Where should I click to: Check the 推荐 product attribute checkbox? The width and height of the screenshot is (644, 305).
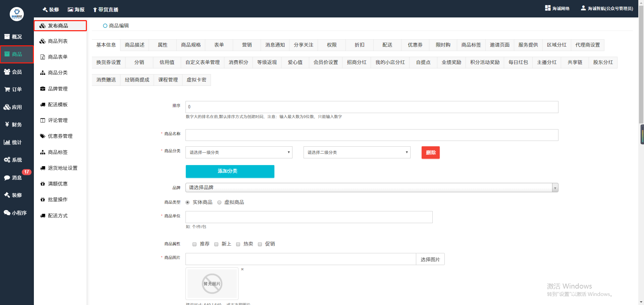click(195, 244)
